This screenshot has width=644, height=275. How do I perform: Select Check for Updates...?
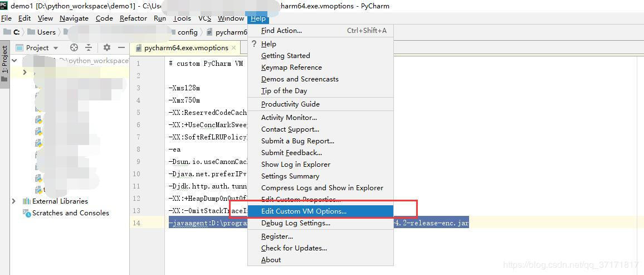320,248
